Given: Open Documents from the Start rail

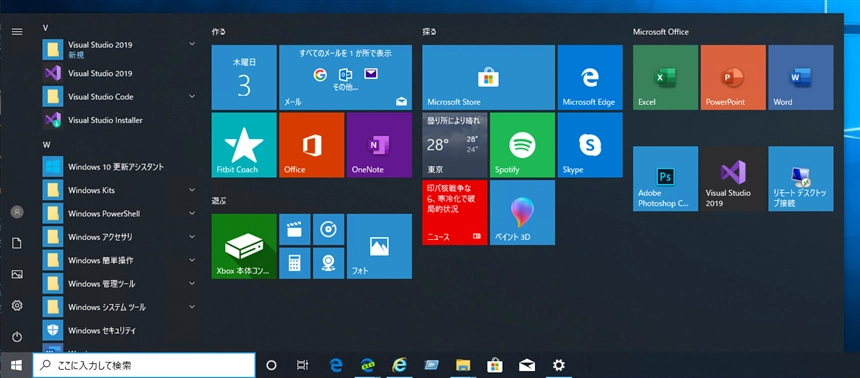Looking at the screenshot, I should pos(17,243).
